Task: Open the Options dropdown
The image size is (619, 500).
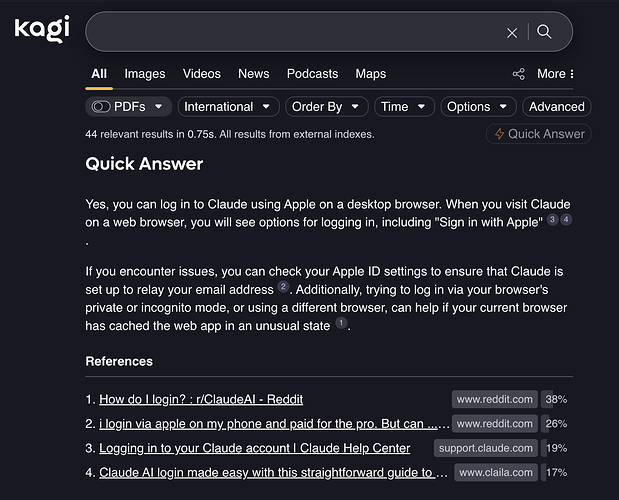Action: tap(477, 107)
